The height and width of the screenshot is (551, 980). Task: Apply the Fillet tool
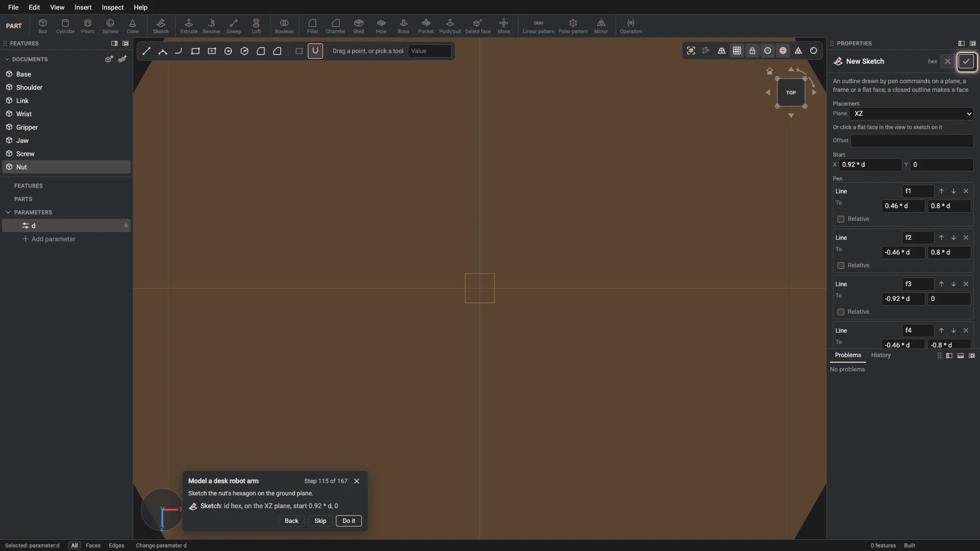click(x=312, y=26)
